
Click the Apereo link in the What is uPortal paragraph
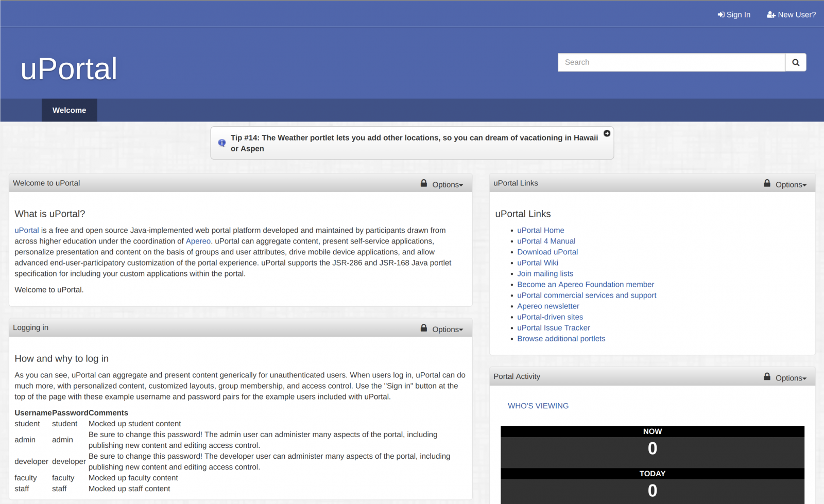[198, 241]
